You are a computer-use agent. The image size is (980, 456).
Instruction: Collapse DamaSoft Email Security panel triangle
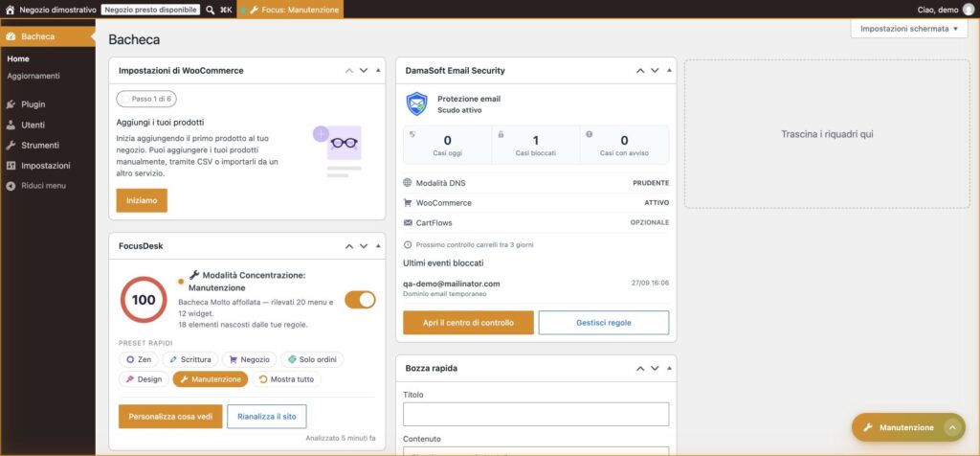(669, 71)
